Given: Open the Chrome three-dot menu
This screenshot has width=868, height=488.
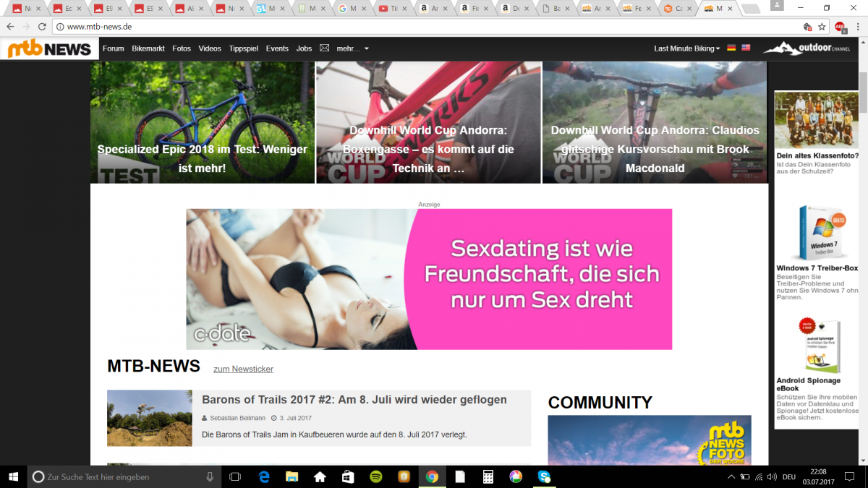Looking at the screenshot, I should click(859, 27).
